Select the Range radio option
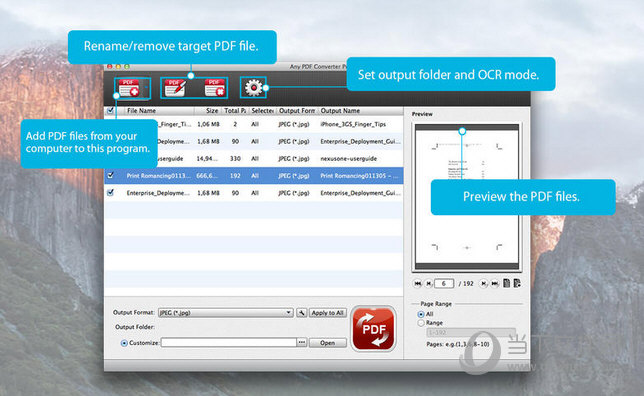Viewport: 644px width, 396px height. [x=421, y=323]
